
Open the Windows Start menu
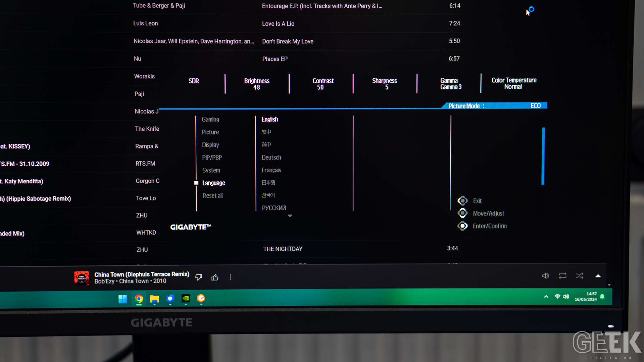pos(123,299)
